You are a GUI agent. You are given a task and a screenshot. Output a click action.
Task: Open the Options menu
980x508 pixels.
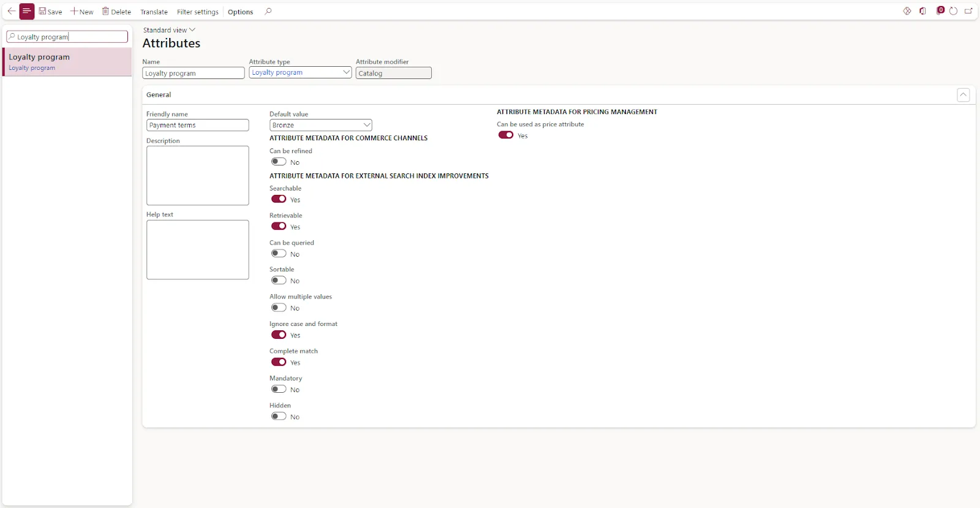click(x=240, y=12)
